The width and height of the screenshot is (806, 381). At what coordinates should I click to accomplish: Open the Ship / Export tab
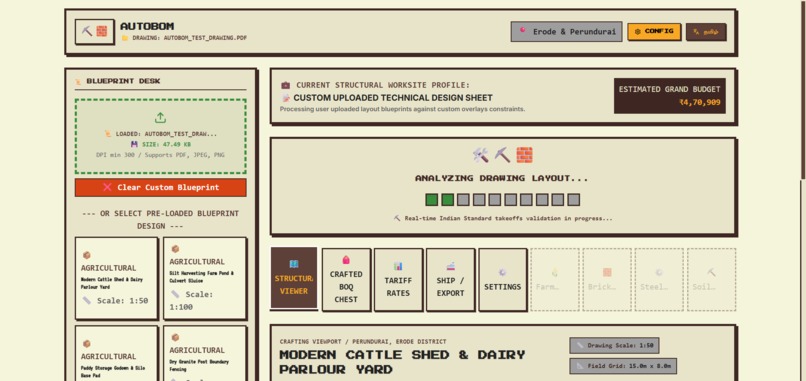450,280
